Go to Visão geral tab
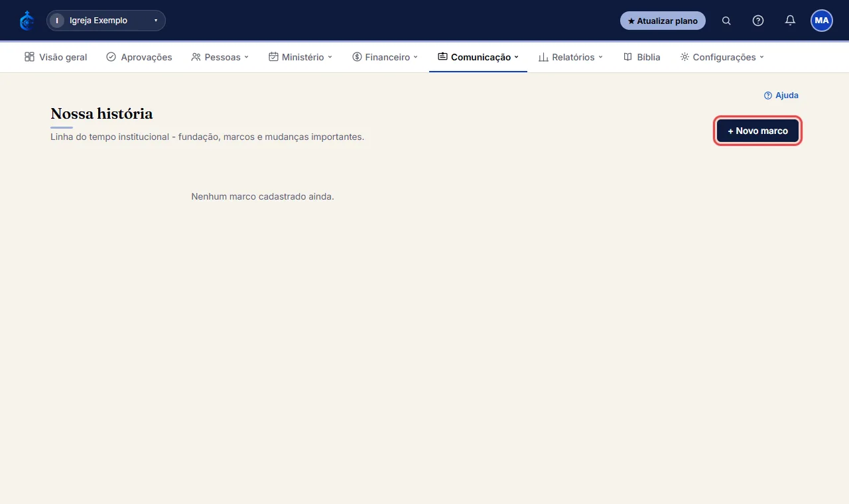 pos(56,57)
